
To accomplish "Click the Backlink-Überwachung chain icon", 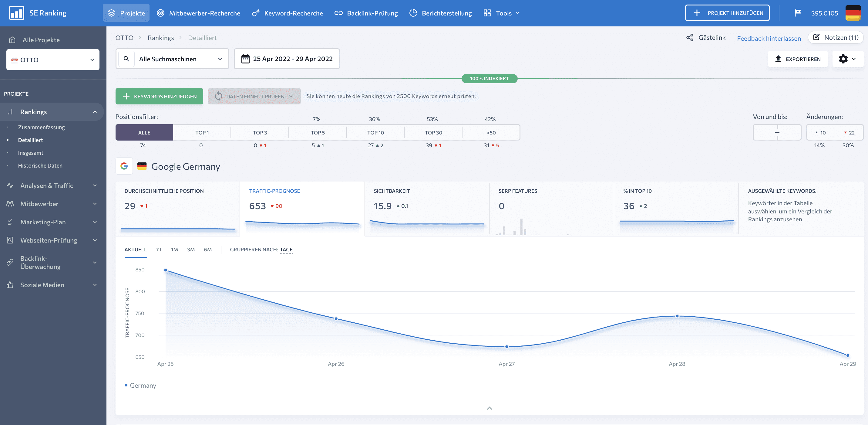I will tap(10, 262).
